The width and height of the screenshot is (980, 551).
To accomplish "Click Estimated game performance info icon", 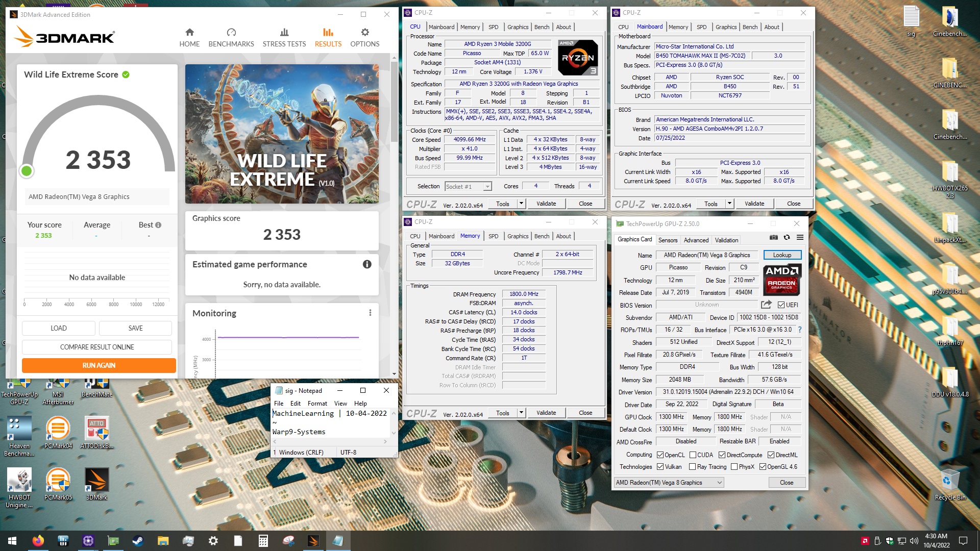I will pyautogui.click(x=367, y=264).
